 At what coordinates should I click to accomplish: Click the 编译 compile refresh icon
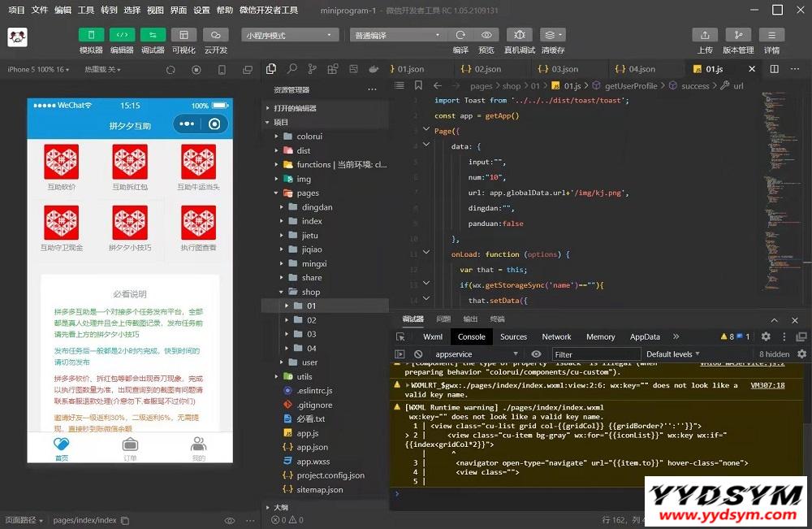[x=460, y=35]
